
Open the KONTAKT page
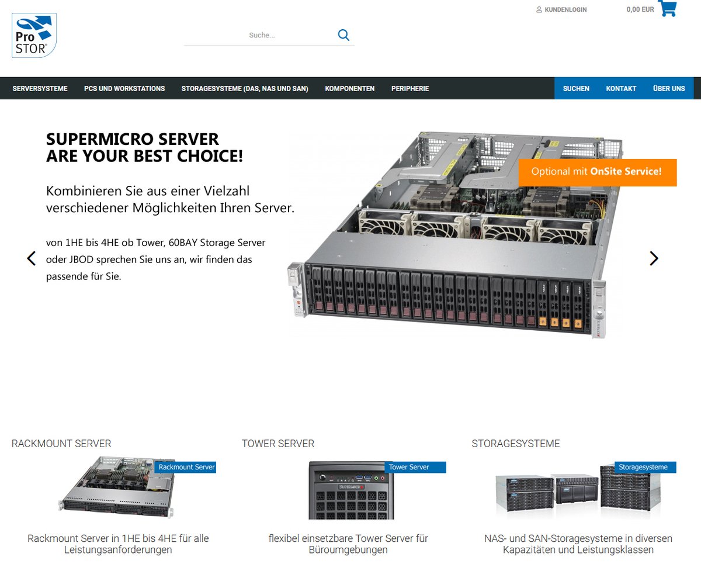(621, 88)
